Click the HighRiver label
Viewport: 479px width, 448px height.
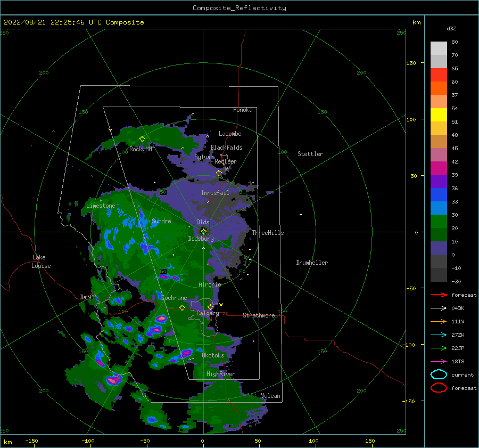click(221, 374)
